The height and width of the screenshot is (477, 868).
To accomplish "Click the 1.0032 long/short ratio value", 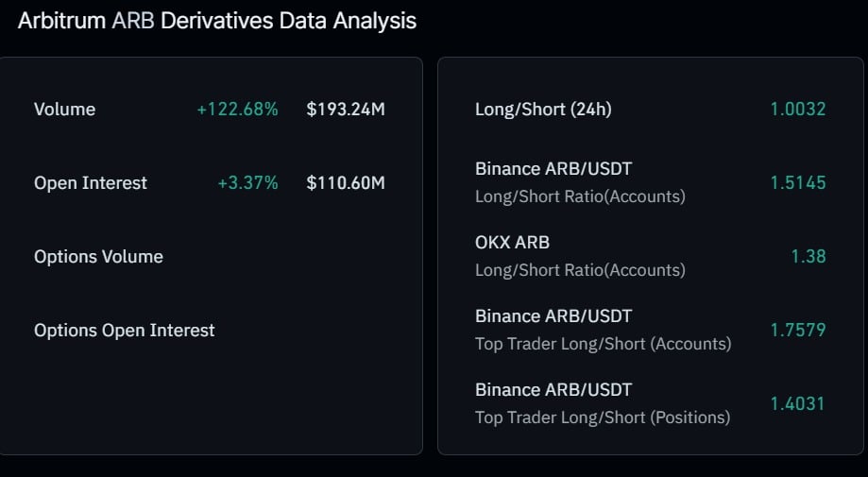I will tap(798, 109).
